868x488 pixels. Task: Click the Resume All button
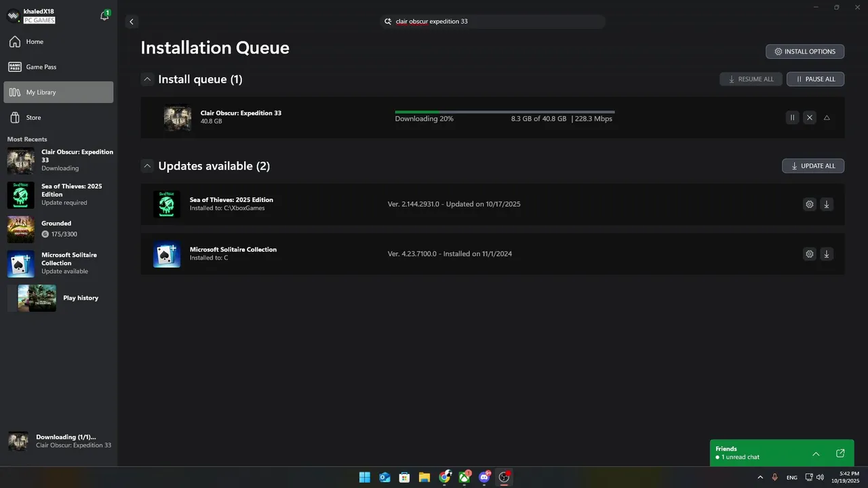point(751,79)
